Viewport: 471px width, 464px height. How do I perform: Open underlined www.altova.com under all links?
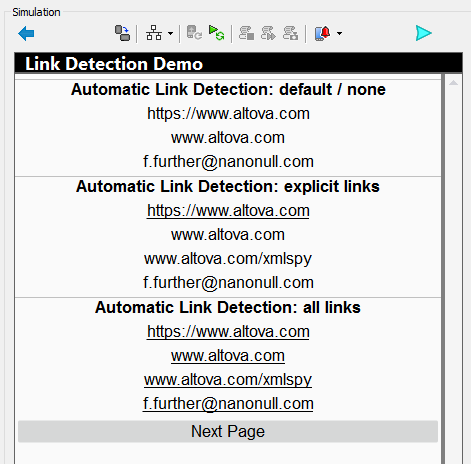[228, 356]
